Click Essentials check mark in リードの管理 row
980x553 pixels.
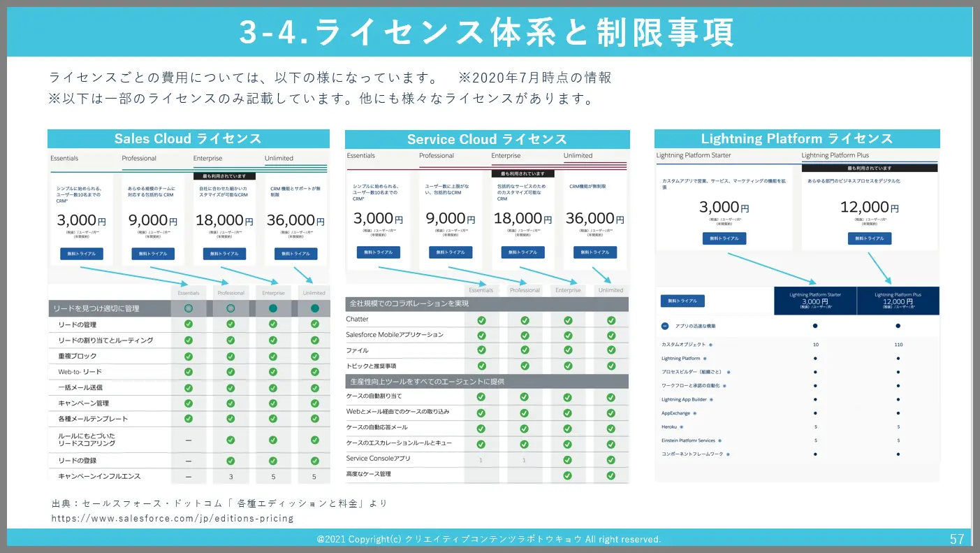(x=189, y=324)
